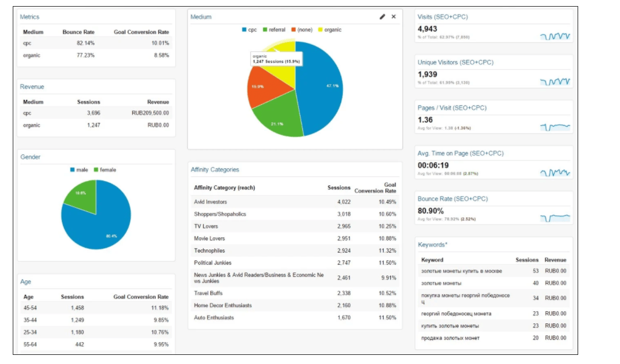The image size is (620, 364).
Task: Open the Keywords widget title link
Action: [x=432, y=245]
